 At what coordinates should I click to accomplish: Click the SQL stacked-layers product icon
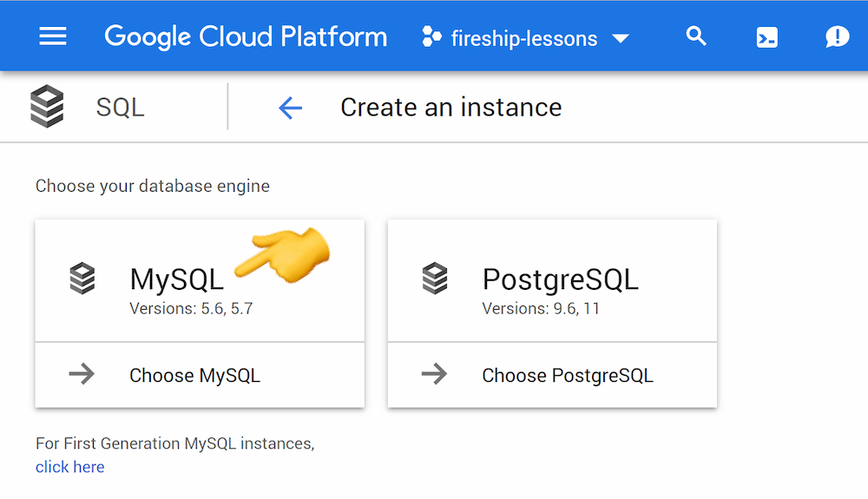click(x=47, y=108)
